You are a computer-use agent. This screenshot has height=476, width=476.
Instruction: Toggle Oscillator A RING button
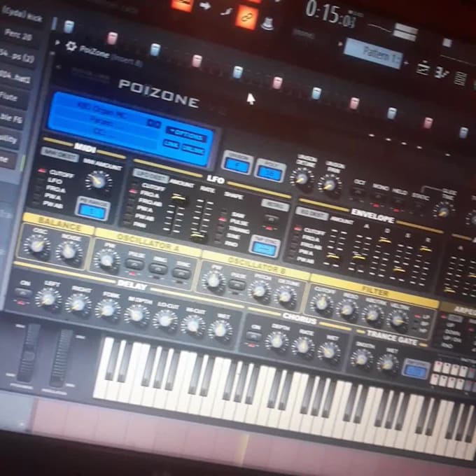158,269
